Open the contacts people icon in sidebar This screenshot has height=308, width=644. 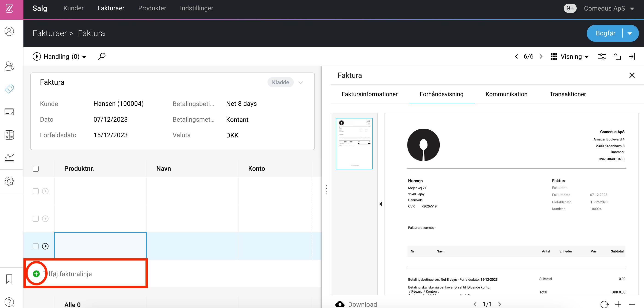click(x=9, y=66)
